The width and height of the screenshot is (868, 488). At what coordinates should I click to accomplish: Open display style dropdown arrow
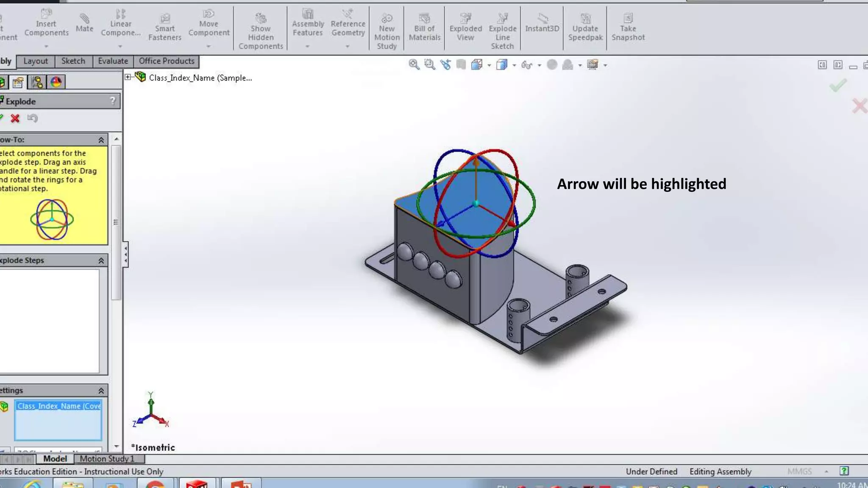(x=514, y=65)
